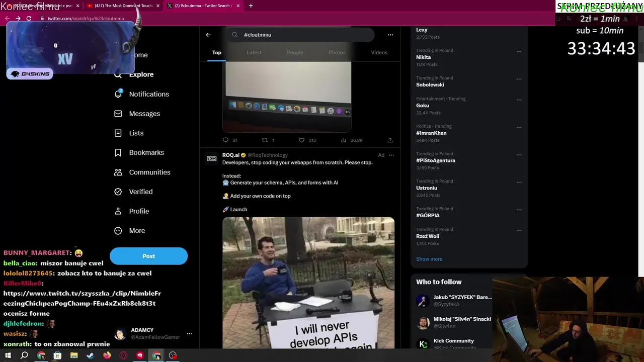Image resolution: width=644 pixels, height=362 pixels.
Task: Reply to the tweet with 81 replies
Action: pos(225,140)
